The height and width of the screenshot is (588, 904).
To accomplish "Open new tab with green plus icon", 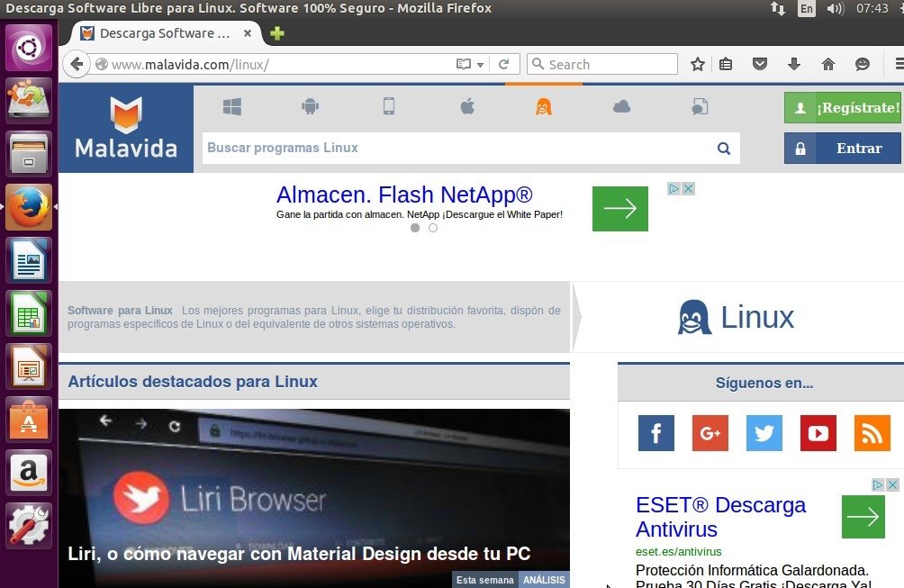I will (277, 33).
